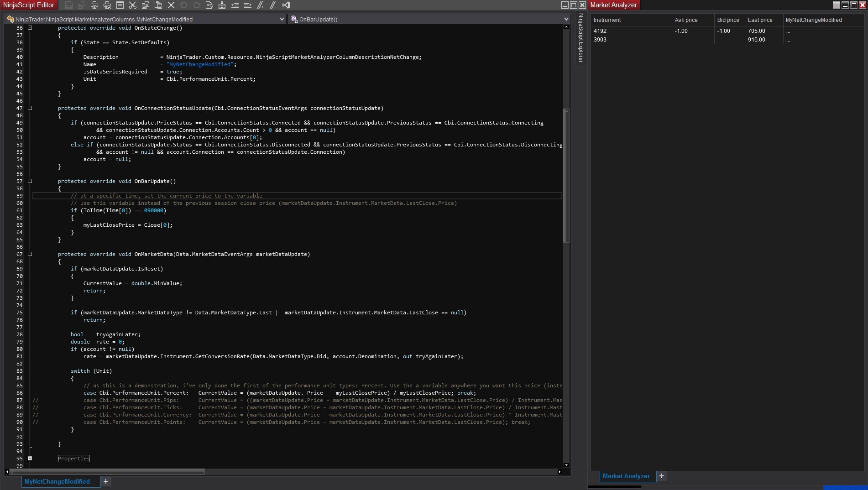Click the Bid price column header

(729, 20)
